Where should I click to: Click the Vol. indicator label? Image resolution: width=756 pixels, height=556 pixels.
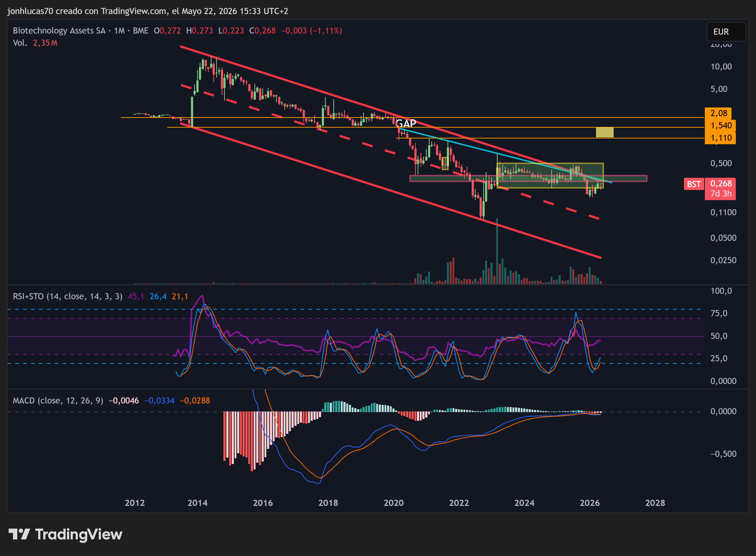(x=20, y=43)
